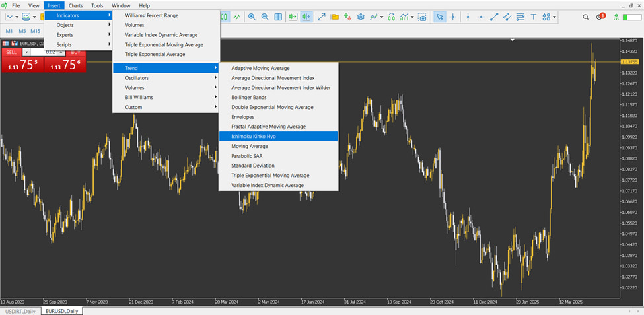The width and height of the screenshot is (644, 315).
Task: Select the vertical line drawing tool
Action: click(x=468, y=17)
